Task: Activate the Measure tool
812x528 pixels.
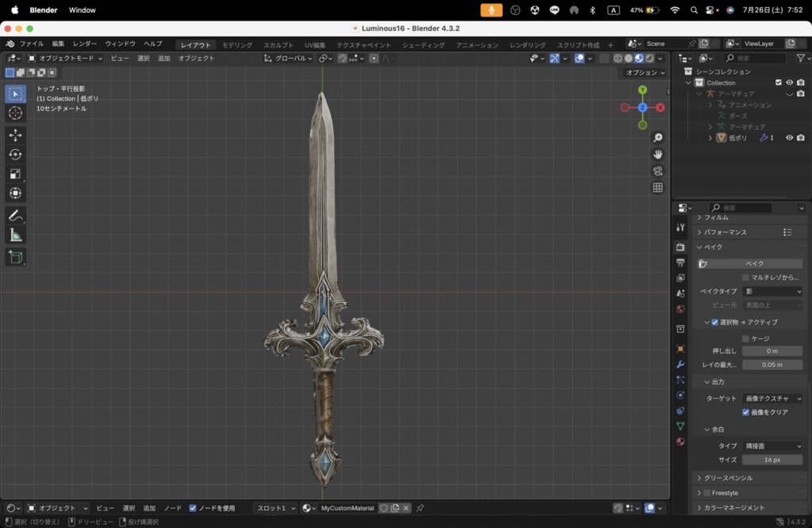Action: [x=16, y=235]
